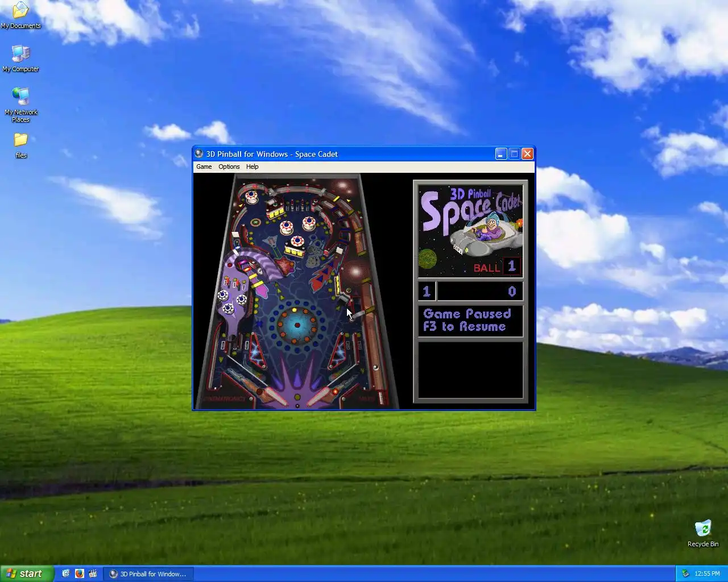728x582 pixels.
Task: Click the pinball window title text
Action: [x=272, y=154]
